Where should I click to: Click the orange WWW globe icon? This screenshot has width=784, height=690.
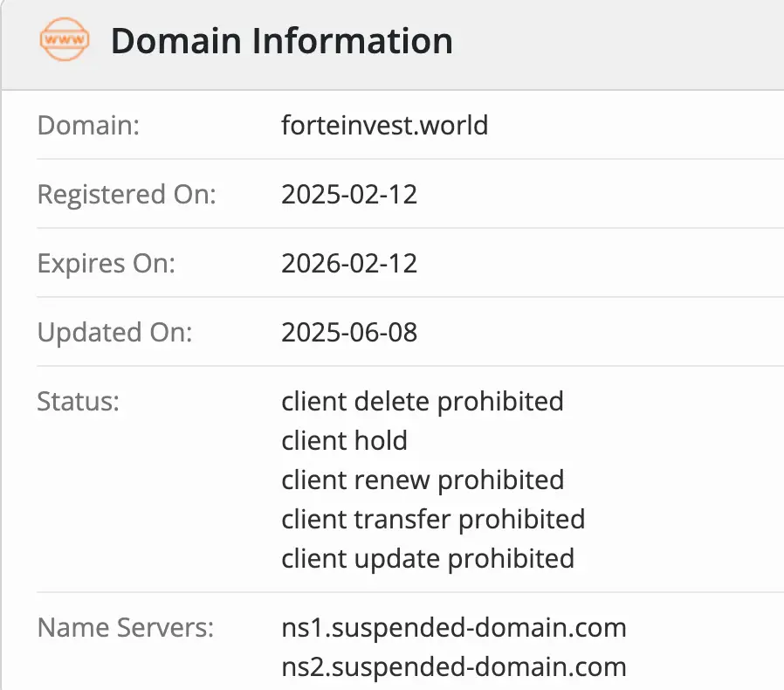[x=65, y=41]
